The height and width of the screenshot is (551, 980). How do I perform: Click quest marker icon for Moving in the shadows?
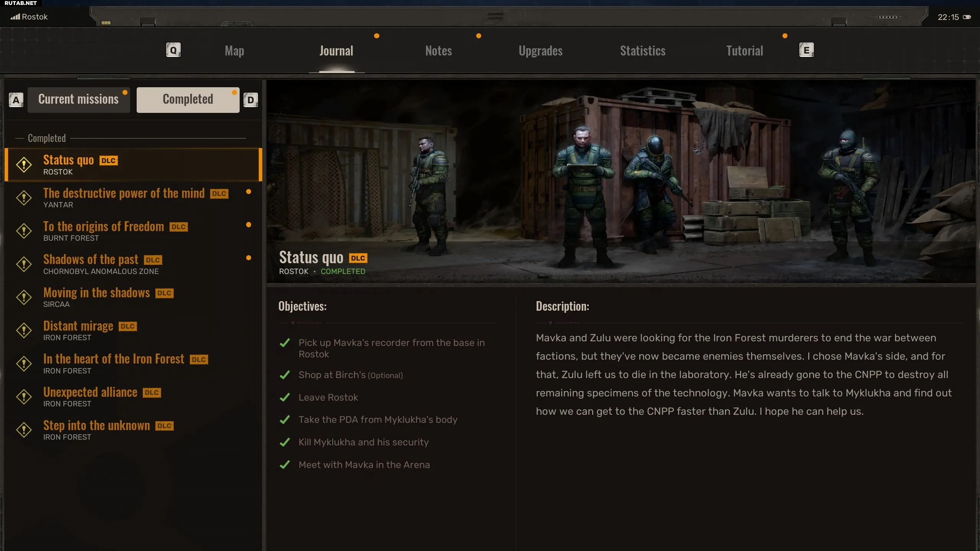(24, 297)
